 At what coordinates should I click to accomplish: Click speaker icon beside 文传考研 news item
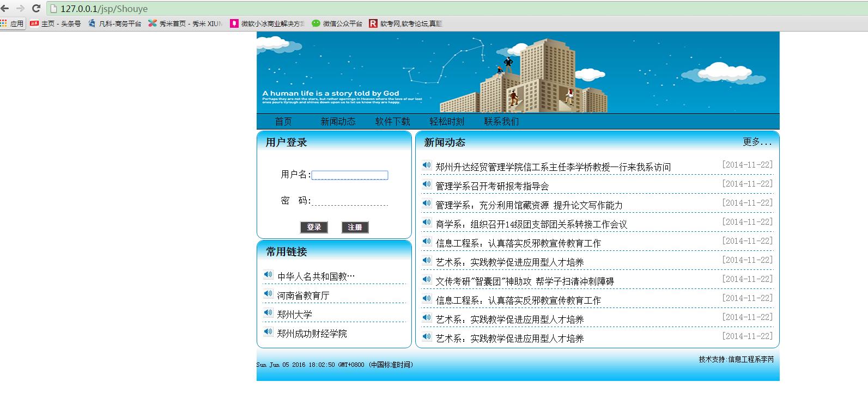[x=427, y=279]
